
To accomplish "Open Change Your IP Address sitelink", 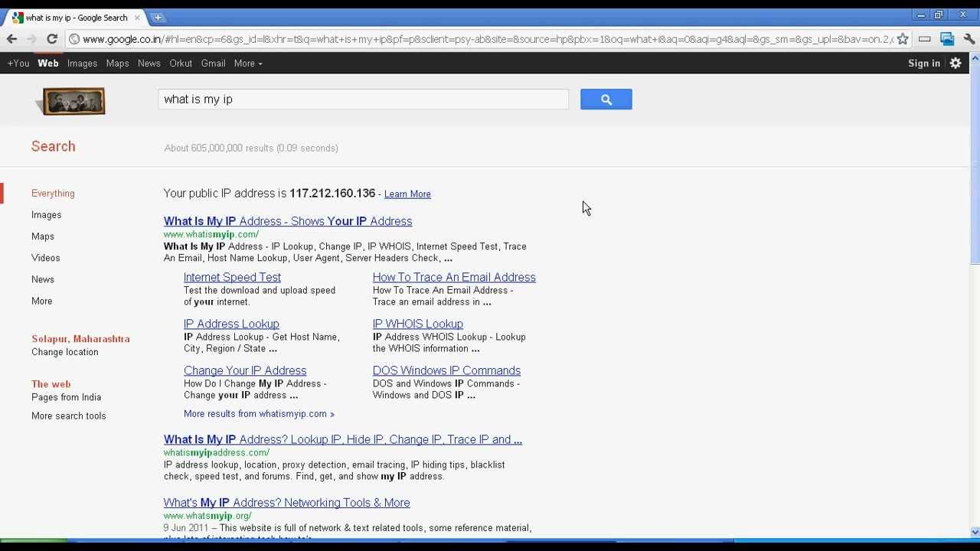I will click(x=245, y=370).
